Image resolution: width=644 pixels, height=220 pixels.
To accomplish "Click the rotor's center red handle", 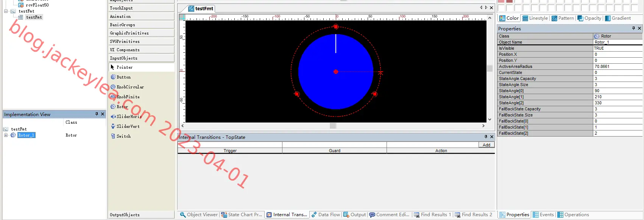I will click(x=336, y=72).
